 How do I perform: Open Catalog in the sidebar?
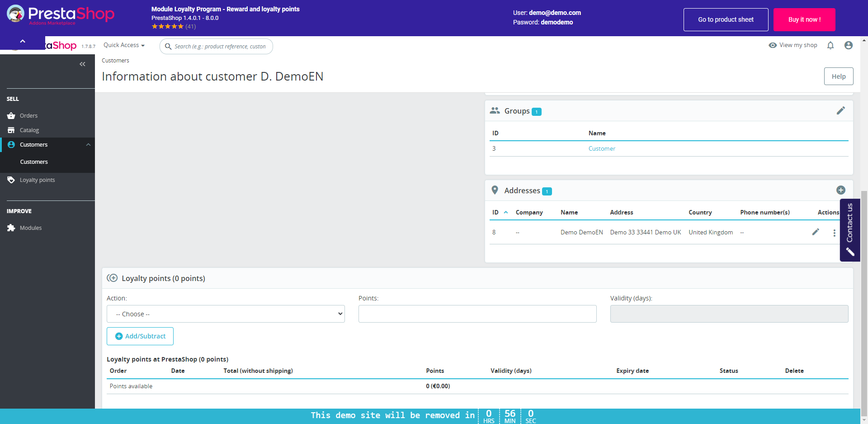click(x=29, y=130)
